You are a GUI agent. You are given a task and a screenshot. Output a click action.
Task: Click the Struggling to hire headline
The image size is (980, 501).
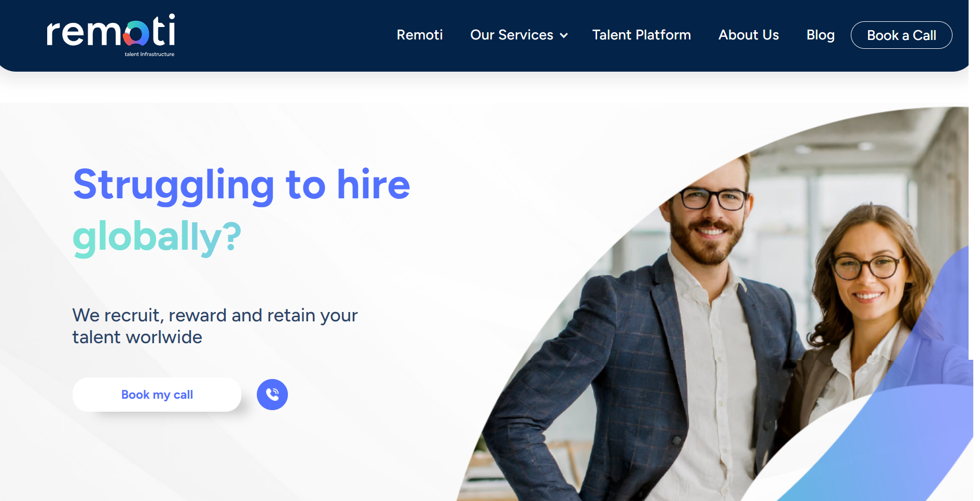(242, 185)
